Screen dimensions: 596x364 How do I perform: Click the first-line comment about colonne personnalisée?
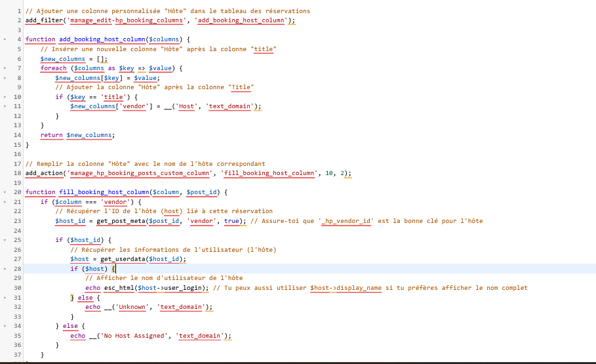(168, 11)
